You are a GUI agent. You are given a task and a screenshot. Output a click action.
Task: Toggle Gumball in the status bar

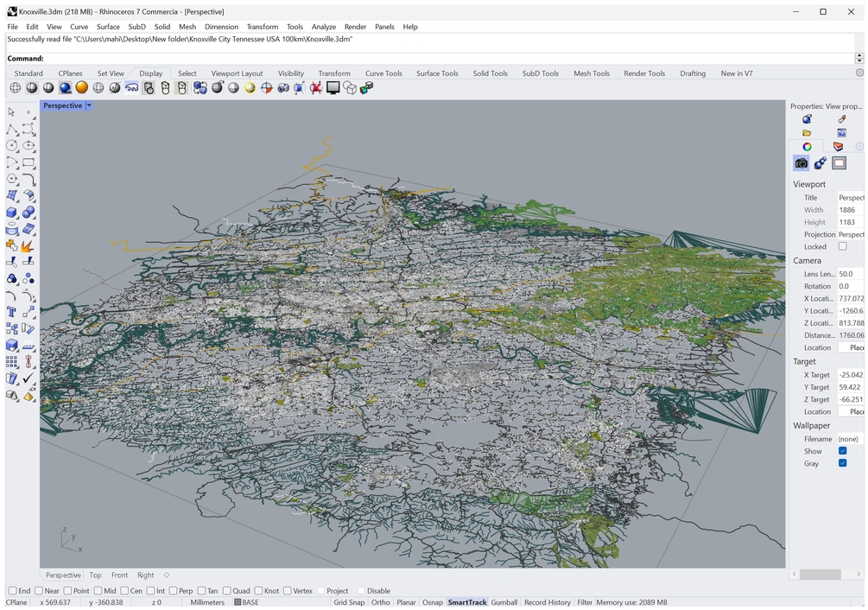(504, 602)
